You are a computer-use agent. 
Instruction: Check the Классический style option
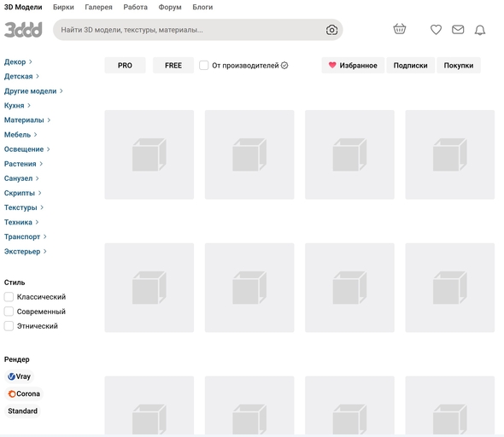[x=9, y=297]
